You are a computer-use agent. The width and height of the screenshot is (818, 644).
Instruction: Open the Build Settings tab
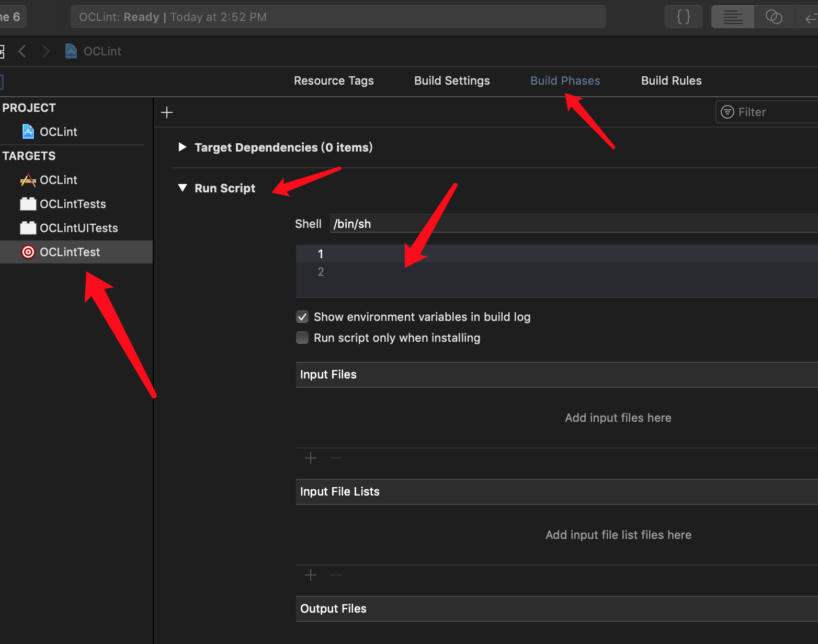pos(452,80)
